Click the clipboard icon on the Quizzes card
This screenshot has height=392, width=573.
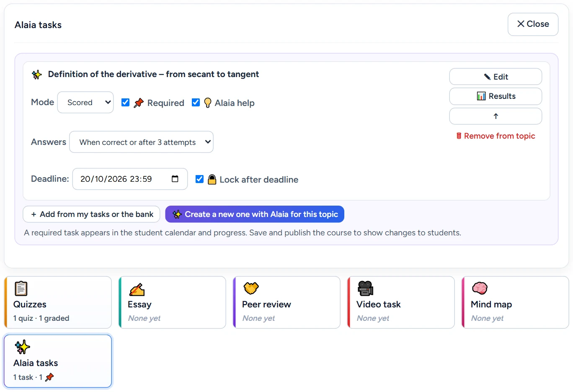21,289
